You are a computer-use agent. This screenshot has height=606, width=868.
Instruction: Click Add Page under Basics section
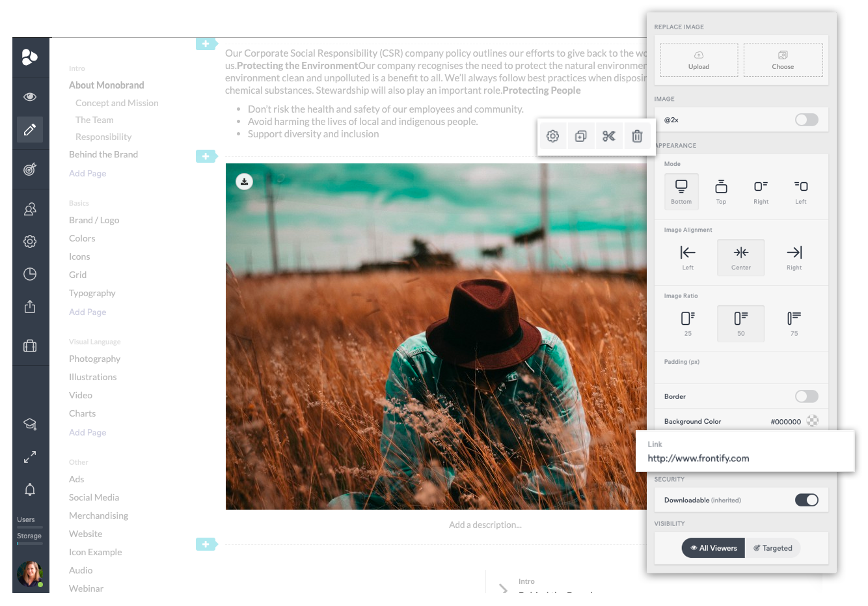point(87,312)
